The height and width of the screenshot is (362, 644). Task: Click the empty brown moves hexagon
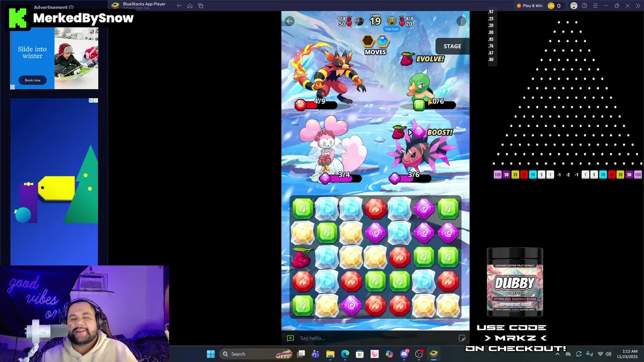point(368,41)
